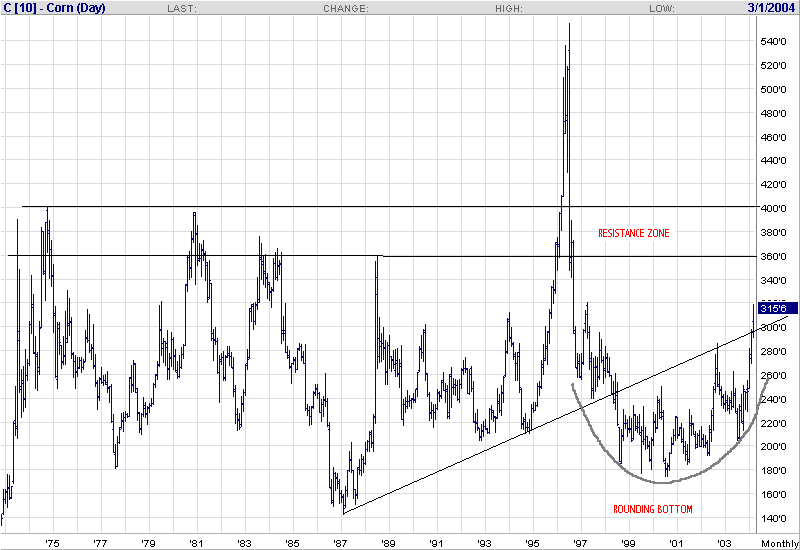The image size is (800, 550).
Task: Click the '83 year axis label
Action: (x=244, y=543)
